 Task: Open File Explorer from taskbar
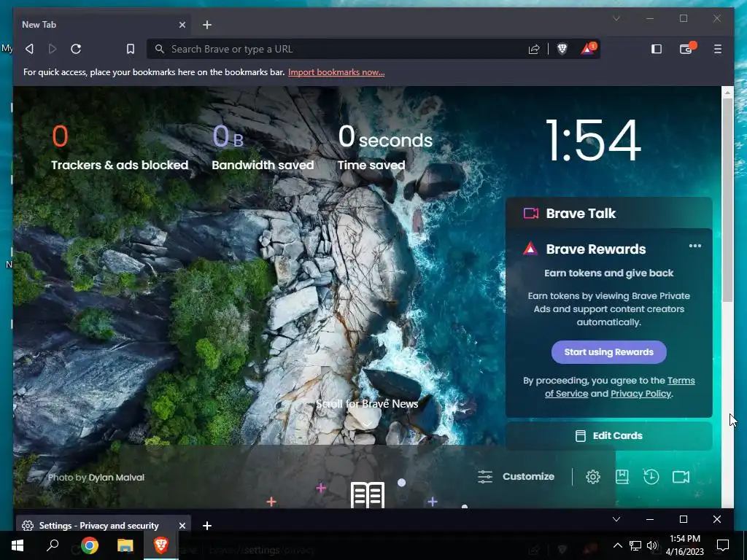pos(125,545)
